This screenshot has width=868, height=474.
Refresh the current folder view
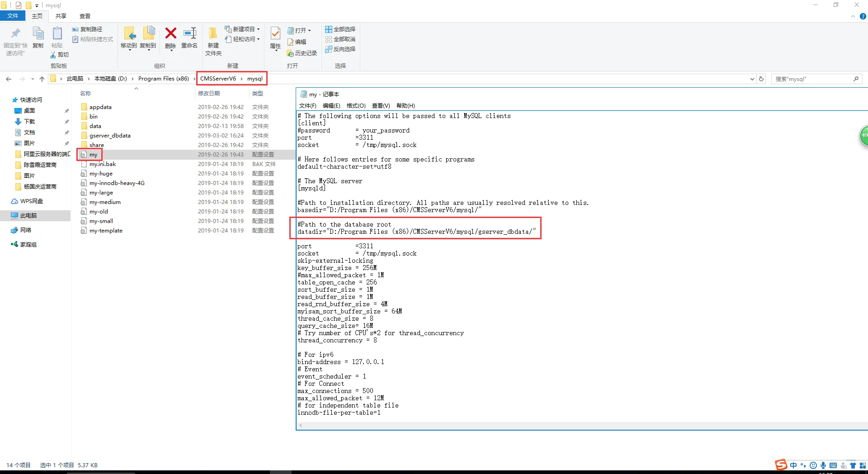761,79
